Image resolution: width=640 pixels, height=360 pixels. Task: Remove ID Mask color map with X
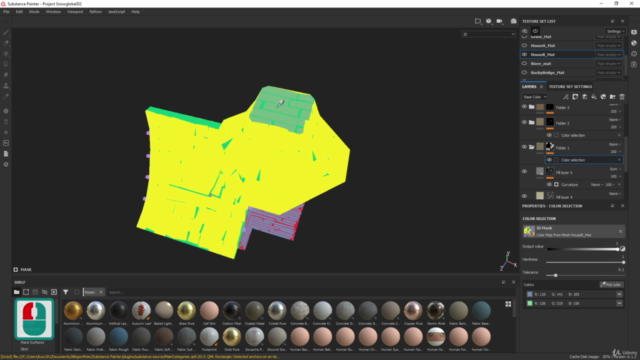pos(620,231)
